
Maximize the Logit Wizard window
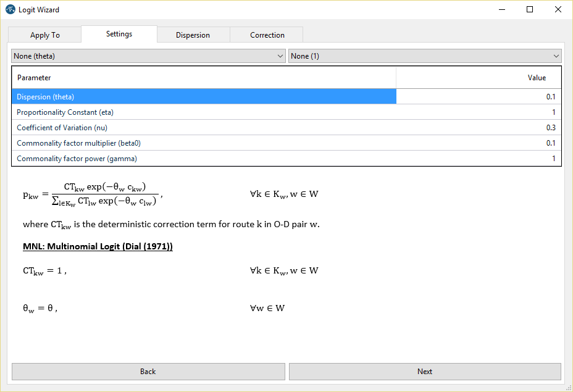[x=529, y=10]
